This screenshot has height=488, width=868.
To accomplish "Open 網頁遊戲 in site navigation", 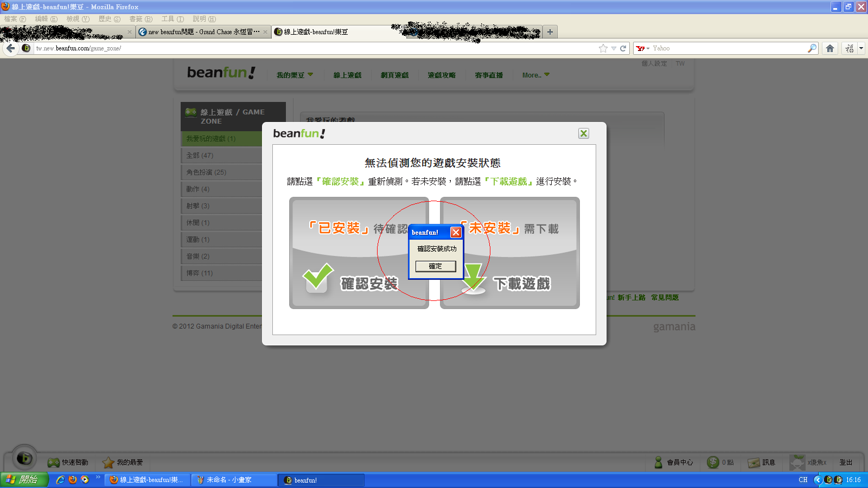I will coord(394,75).
